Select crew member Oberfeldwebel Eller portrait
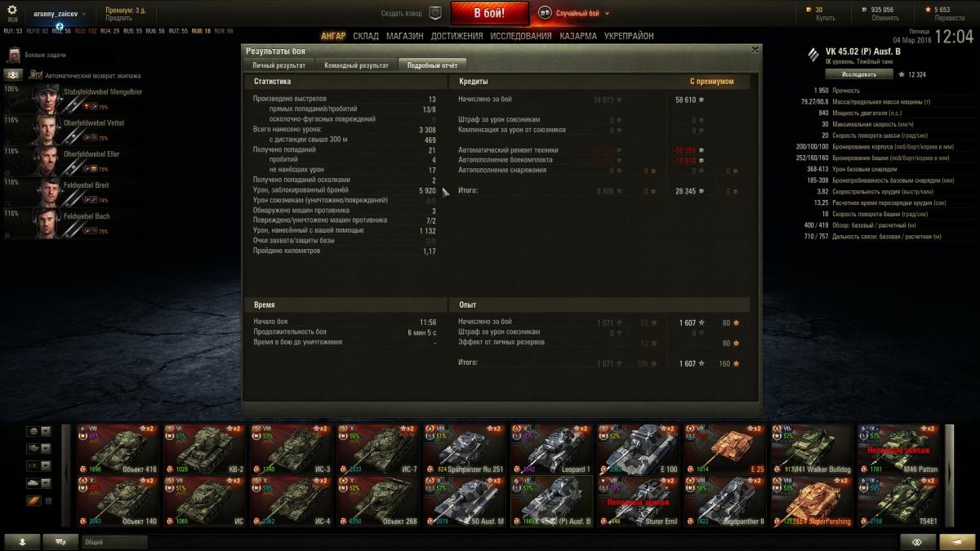980x551 pixels. [47, 162]
